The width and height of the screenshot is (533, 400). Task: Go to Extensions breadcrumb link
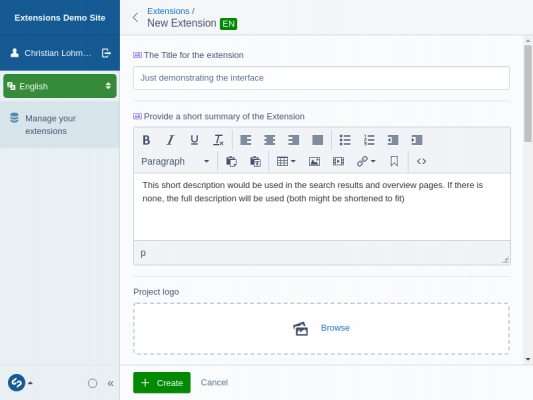pyautogui.click(x=168, y=11)
